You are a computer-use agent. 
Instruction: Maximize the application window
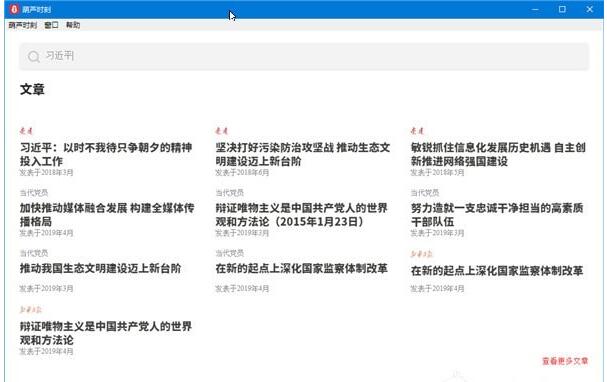562,9
